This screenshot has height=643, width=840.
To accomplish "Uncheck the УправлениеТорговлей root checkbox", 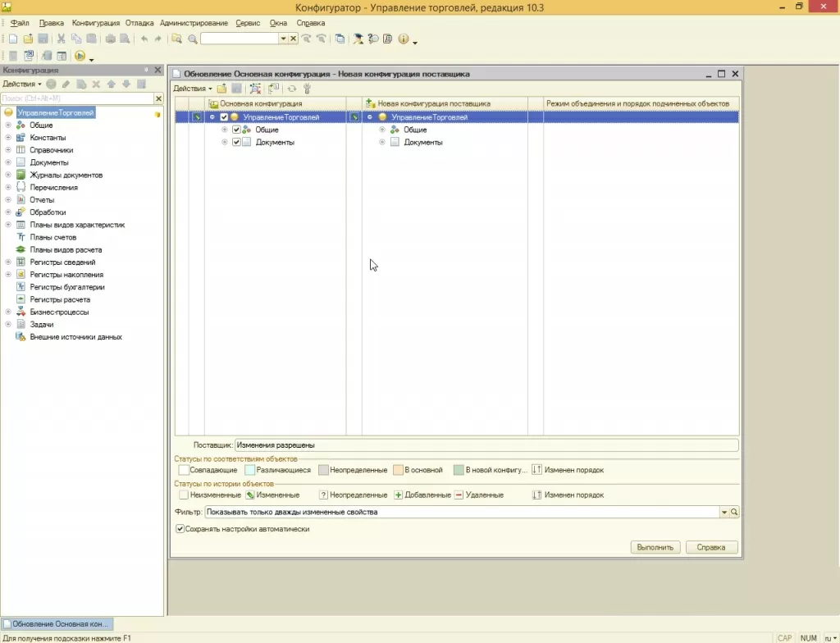I will click(x=224, y=117).
